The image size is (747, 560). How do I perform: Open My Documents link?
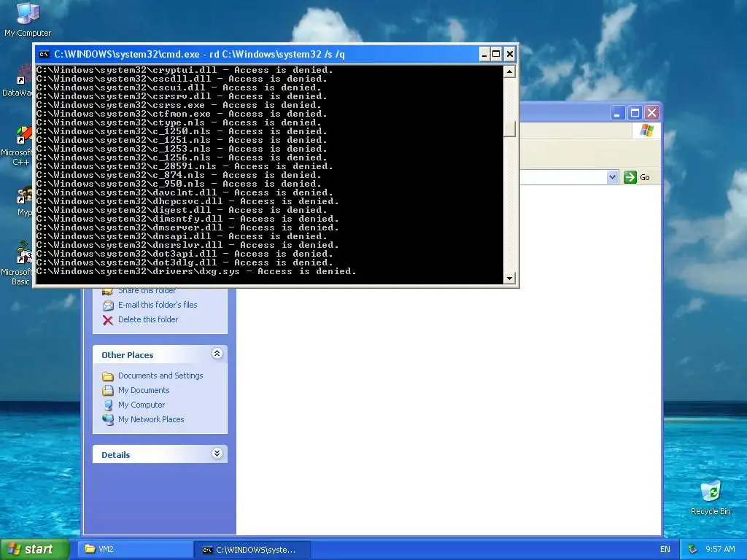click(144, 390)
